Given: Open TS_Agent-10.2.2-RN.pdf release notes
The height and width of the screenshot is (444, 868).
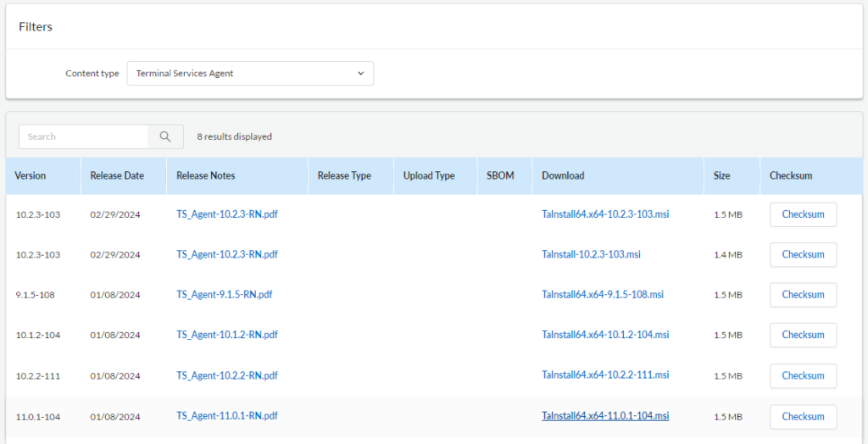Looking at the screenshot, I should pyautogui.click(x=227, y=375).
